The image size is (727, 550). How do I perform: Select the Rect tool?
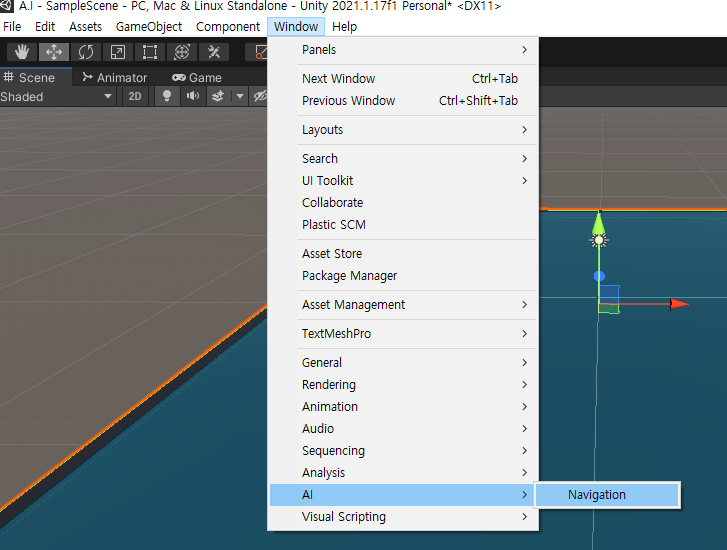point(150,52)
